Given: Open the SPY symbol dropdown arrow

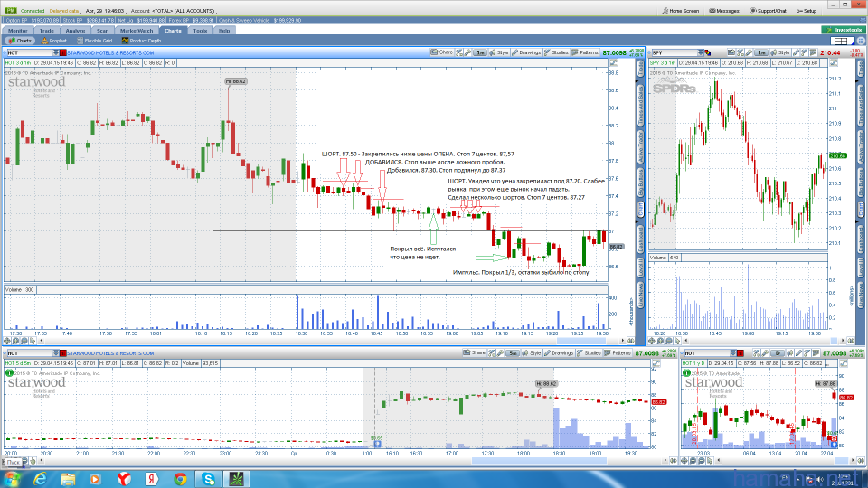Looking at the screenshot, I should [x=701, y=52].
